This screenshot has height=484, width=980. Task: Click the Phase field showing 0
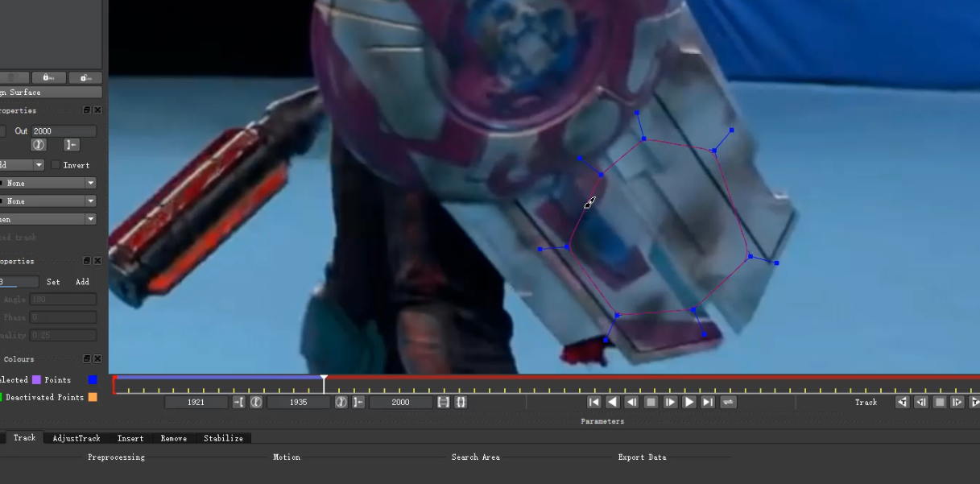(x=63, y=317)
